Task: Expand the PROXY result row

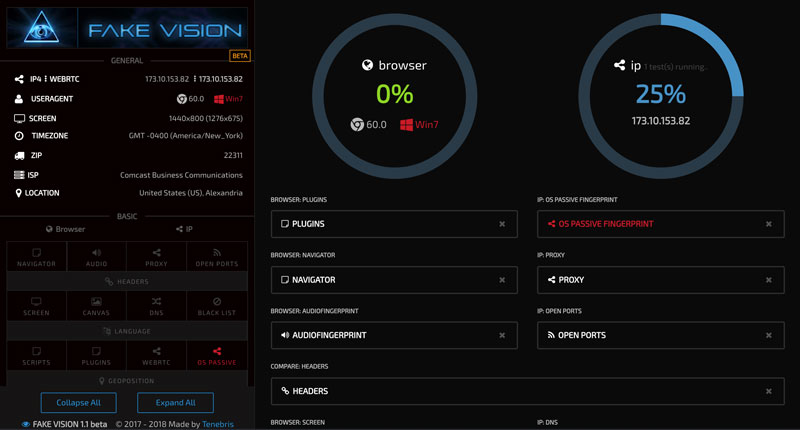Action: [661, 280]
